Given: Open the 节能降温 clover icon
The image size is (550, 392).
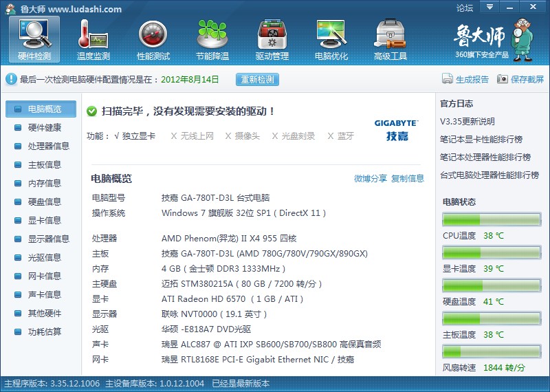Looking at the screenshot, I should click(x=212, y=39).
